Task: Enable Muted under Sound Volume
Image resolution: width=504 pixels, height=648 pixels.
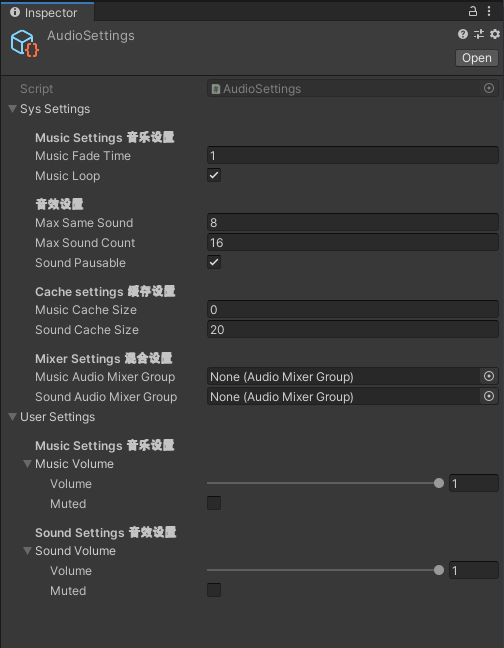Action: 214,590
